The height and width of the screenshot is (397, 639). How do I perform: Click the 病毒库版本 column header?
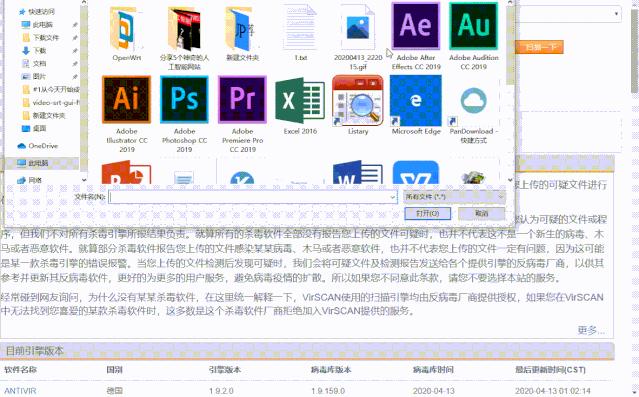pyautogui.click(x=331, y=370)
